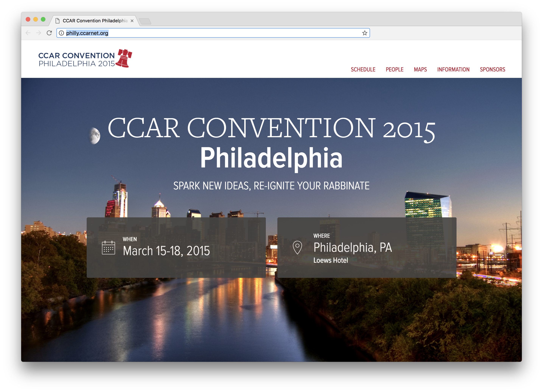Click the browser back arrow
Viewport: 543px width, 392px height.
tap(28, 33)
